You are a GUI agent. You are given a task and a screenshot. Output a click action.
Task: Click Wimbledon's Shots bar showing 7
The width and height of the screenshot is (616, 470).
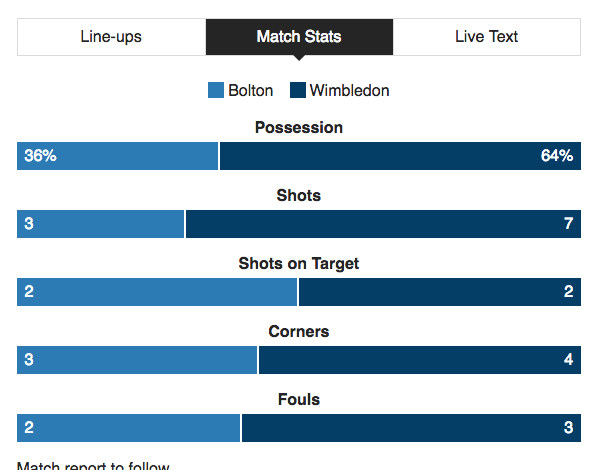pos(383,224)
